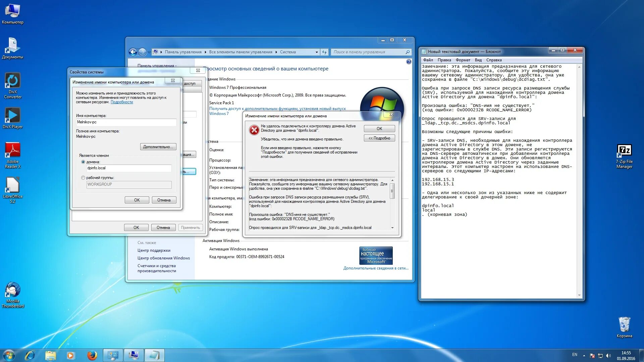Viewport: 644px width, 362px height.
Task: Collapse details with Подробно button
Action: tap(379, 138)
